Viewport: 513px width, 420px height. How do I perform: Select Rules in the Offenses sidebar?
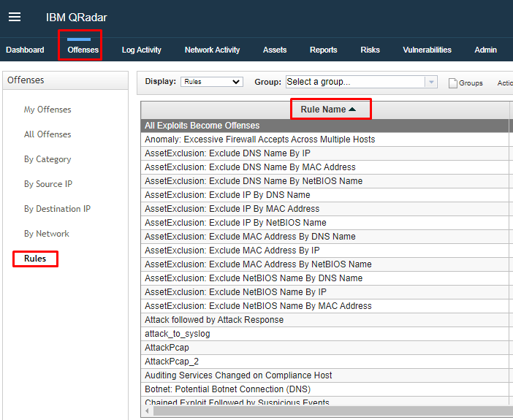tap(35, 259)
